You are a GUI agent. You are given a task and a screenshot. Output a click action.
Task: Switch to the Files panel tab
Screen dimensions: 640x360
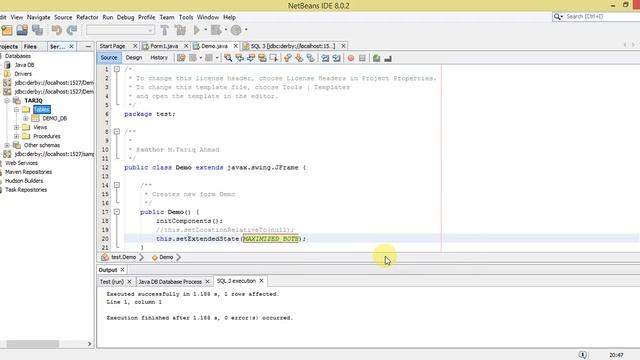[30, 47]
